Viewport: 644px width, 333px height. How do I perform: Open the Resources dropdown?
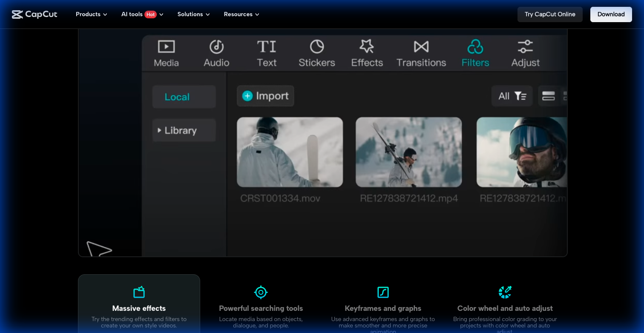241,14
